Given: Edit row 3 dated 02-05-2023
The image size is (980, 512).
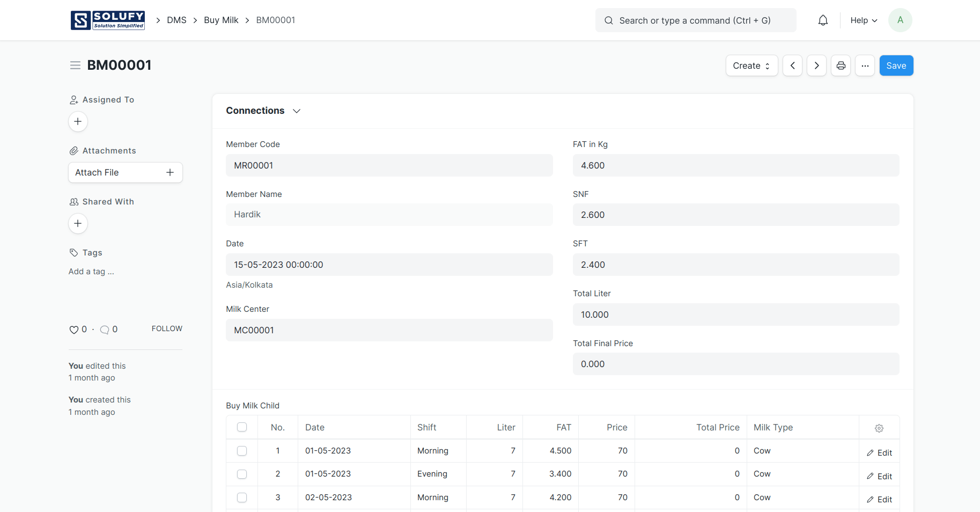Looking at the screenshot, I should coord(879,499).
